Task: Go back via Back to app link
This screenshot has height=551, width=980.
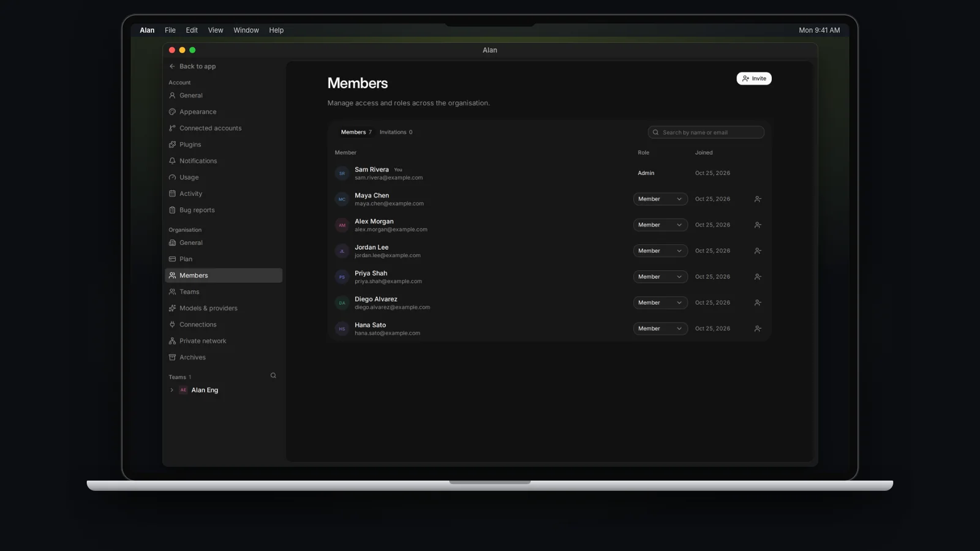Action: point(192,66)
